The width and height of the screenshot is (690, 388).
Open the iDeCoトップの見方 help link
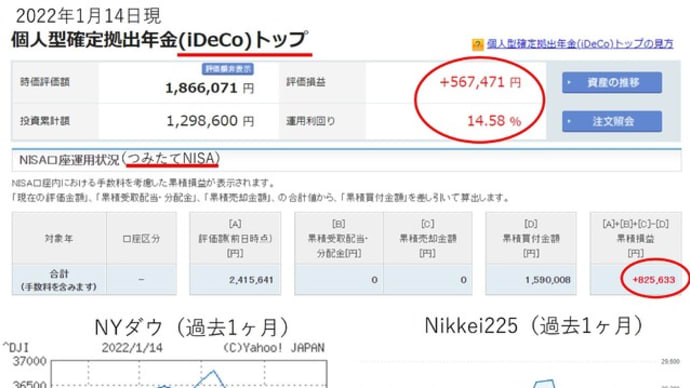(x=580, y=44)
